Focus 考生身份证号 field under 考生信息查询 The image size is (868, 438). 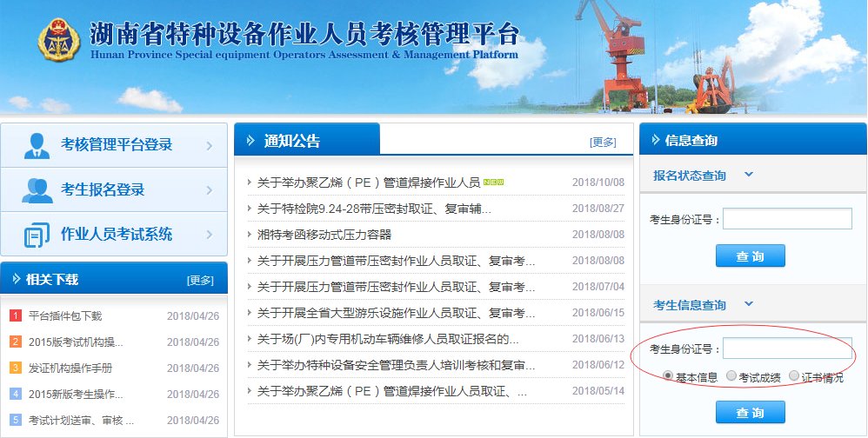pyautogui.click(x=787, y=348)
